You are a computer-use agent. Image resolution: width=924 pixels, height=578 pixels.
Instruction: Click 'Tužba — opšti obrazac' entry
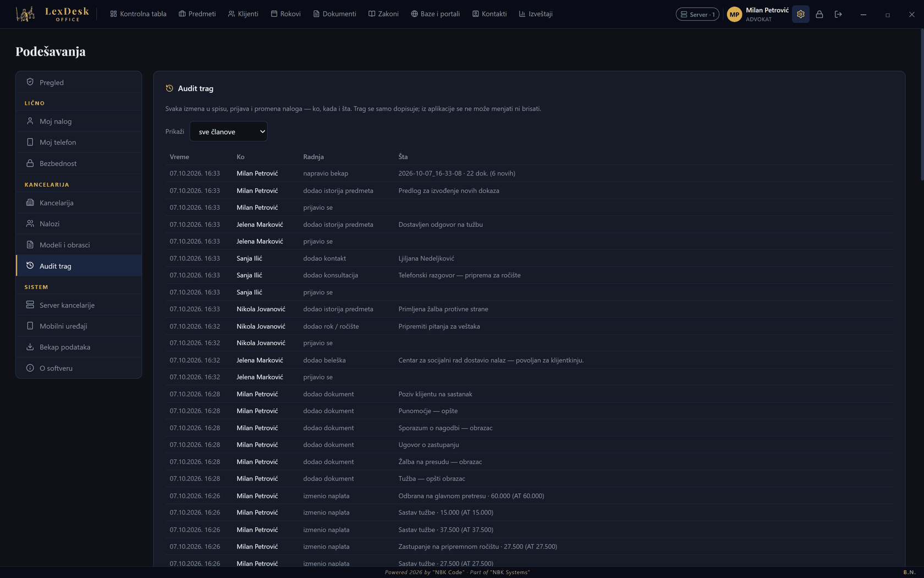(432, 479)
